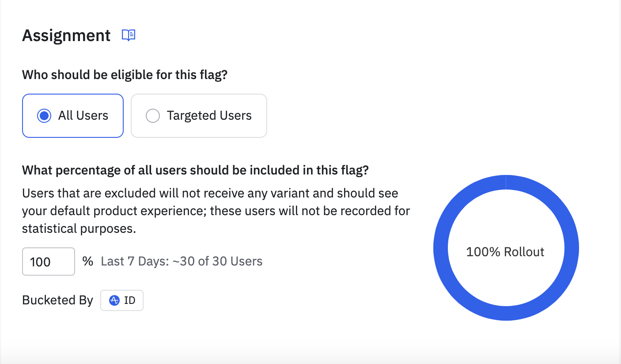Viewport: 621px width, 364px height.
Task: Focus the rollout percentage input field
Action: [x=48, y=262]
